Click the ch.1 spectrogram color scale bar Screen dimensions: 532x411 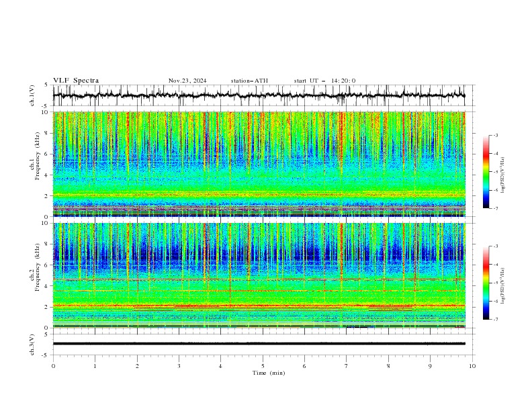486,172
